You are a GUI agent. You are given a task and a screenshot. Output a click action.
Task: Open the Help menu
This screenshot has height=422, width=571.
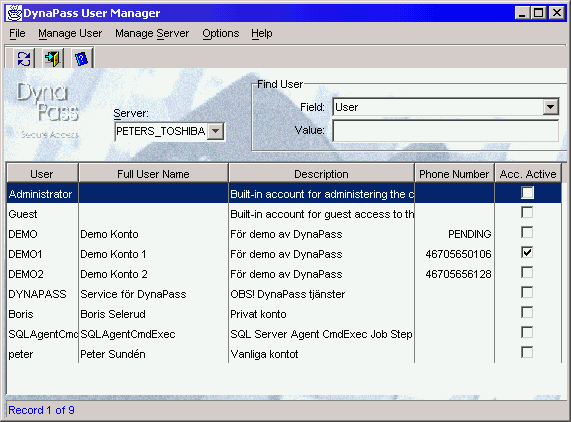click(261, 33)
